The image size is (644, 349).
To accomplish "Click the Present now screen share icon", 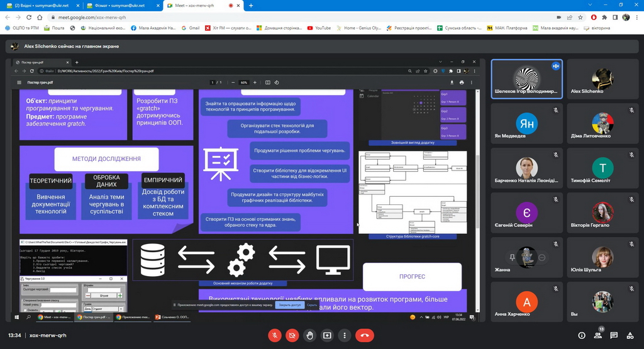I will (x=327, y=336).
